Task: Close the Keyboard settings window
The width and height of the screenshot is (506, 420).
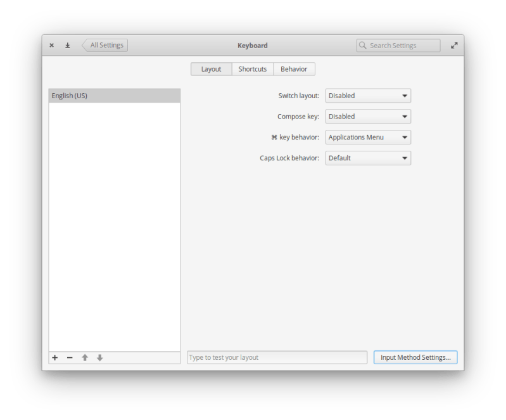Action: [x=52, y=45]
